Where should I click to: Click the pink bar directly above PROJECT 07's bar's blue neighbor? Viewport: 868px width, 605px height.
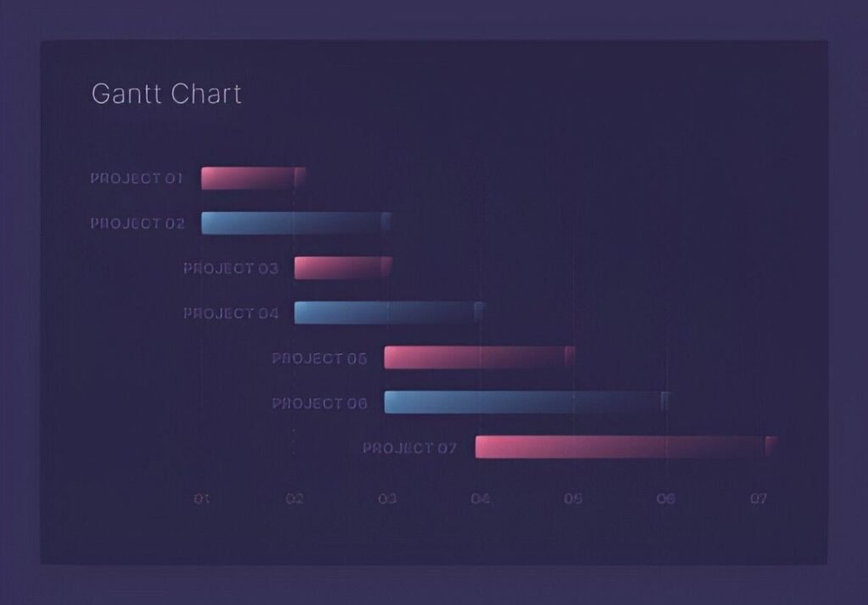pyautogui.click(x=476, y=358)
